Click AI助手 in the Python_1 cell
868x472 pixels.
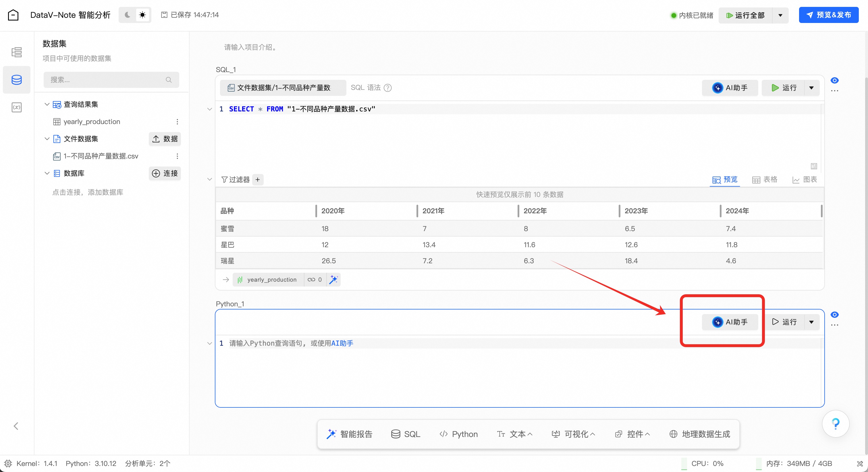730,322
